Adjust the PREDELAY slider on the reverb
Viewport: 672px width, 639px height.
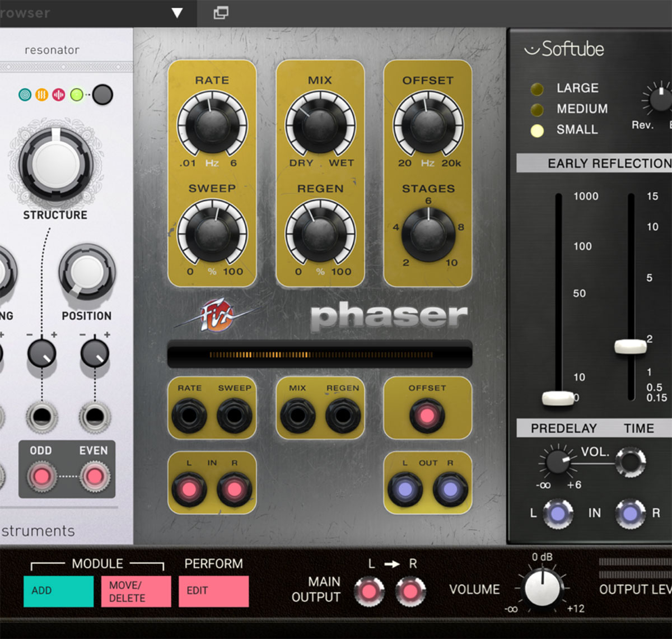tap(558, 398)
